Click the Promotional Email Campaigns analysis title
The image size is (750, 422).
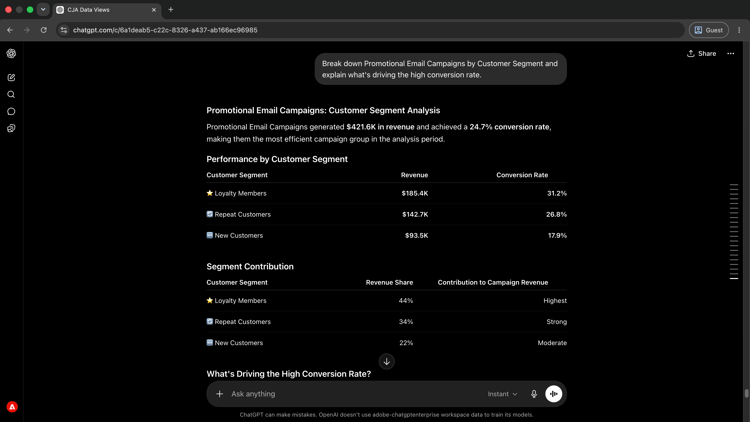point(323,111)
